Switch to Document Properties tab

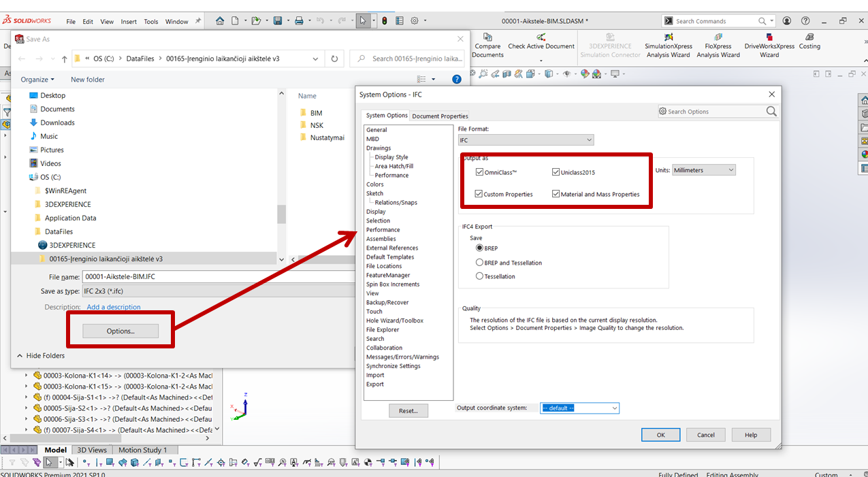point(440,116)
